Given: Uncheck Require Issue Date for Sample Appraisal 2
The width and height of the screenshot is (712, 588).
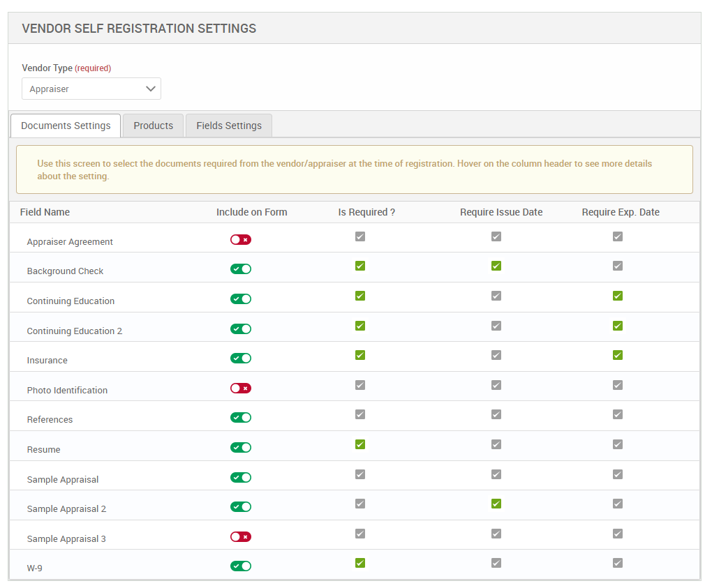Looking at the screenshot, I should [x=496, y=504].
